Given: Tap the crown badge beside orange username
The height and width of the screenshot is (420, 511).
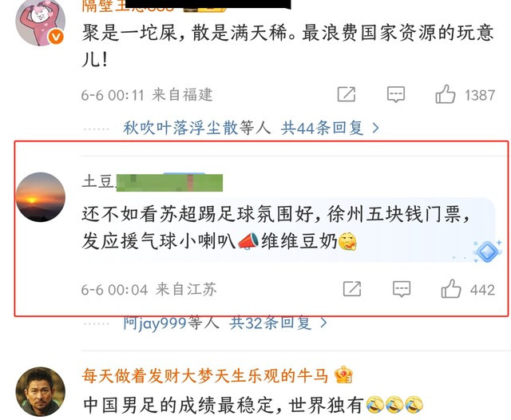Looking at the screenshot, I should tap(343, 375).
